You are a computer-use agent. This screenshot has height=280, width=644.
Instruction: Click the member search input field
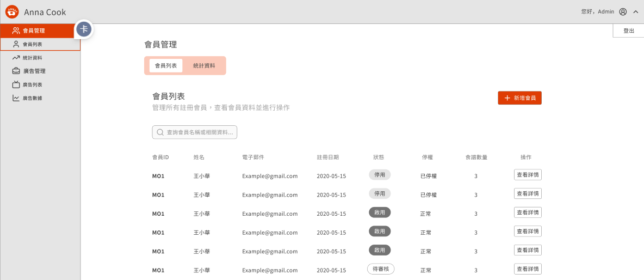coord(200,132)
